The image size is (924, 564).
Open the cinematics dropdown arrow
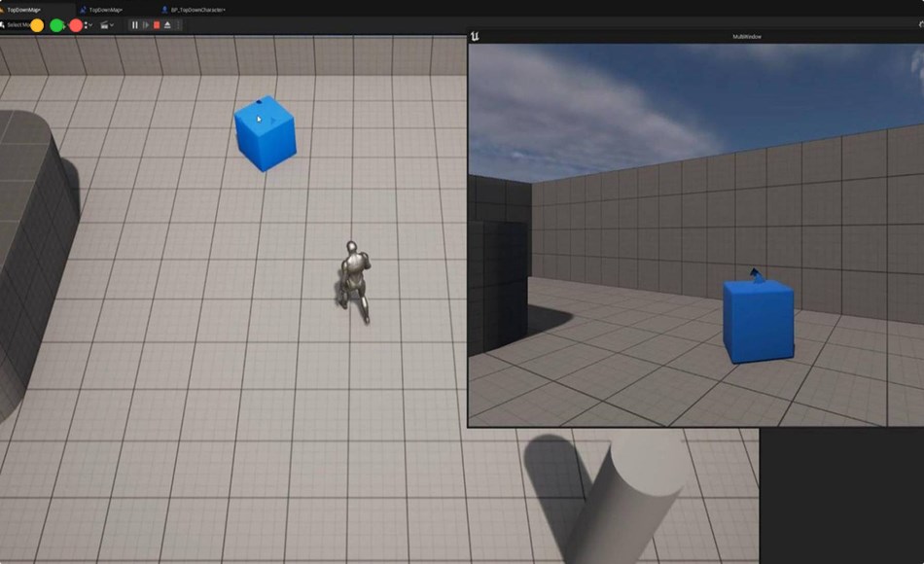pyautogui.click(x=114, y=25)
